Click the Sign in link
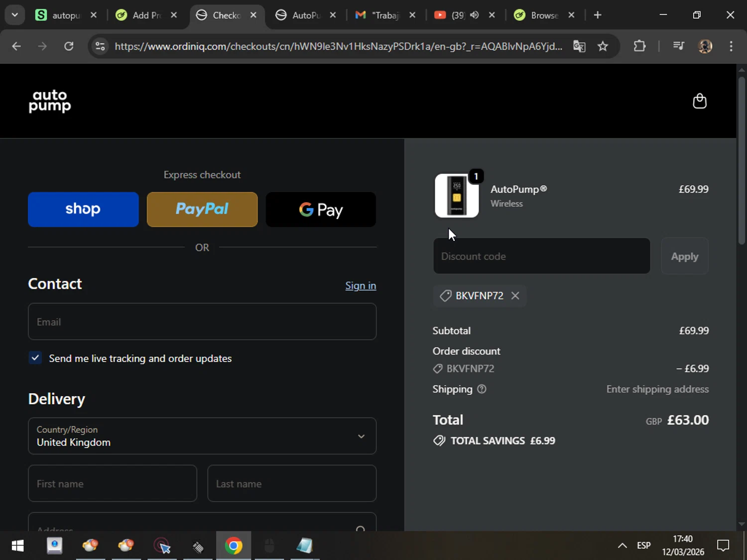 tap(361, 286)
